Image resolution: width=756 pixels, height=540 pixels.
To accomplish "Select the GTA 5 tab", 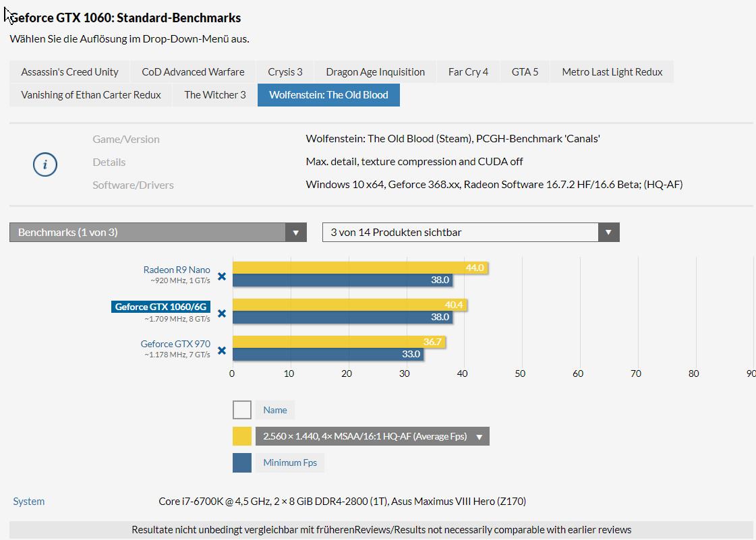I will pos(525,72).
